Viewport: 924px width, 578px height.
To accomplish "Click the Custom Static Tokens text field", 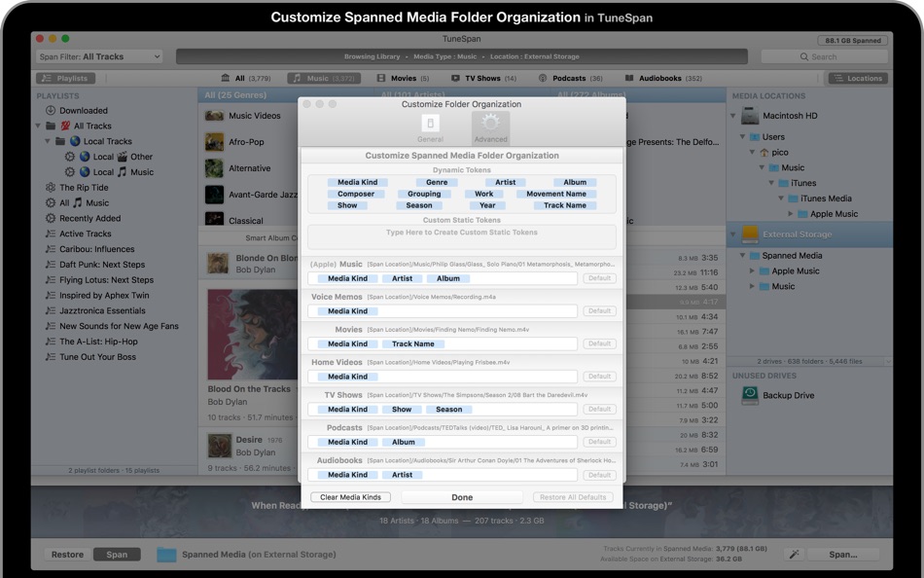I will click(x=461, y=236).
